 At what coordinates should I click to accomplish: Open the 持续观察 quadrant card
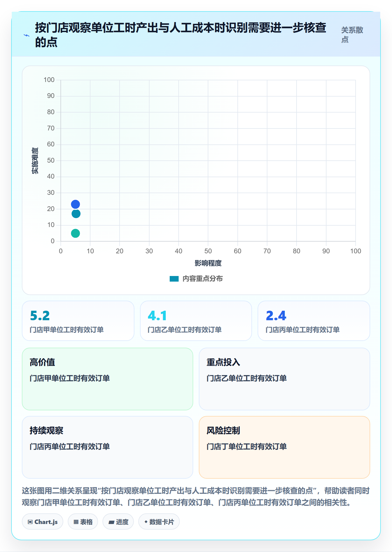tap(108, 447)
